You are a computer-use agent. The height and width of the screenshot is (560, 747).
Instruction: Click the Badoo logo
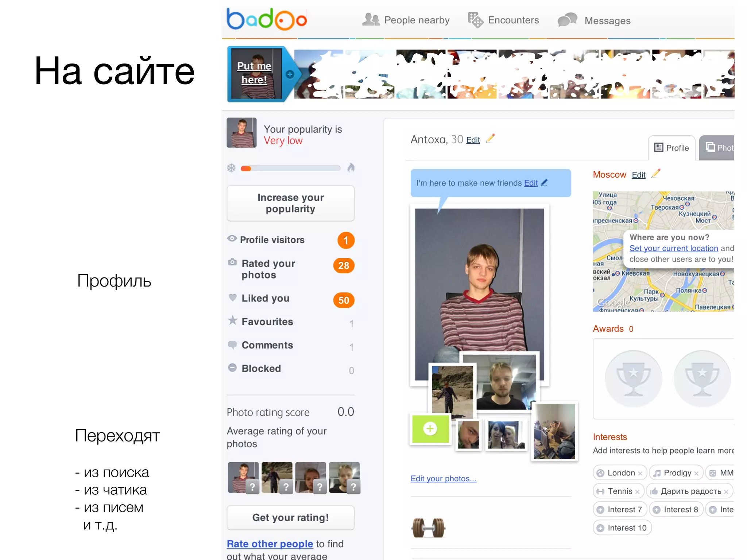coord(267,19)
